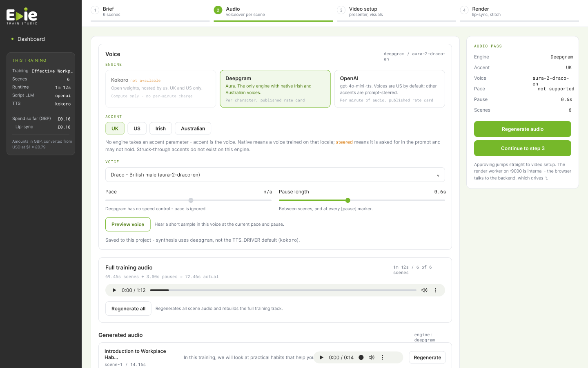Click the 'not supported' Pace value

click(556, 89)
